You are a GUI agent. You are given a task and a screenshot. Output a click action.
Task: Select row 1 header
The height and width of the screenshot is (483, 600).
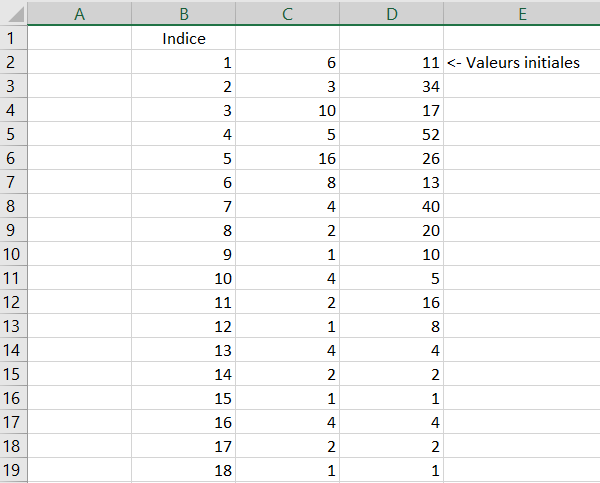point(13,38)
